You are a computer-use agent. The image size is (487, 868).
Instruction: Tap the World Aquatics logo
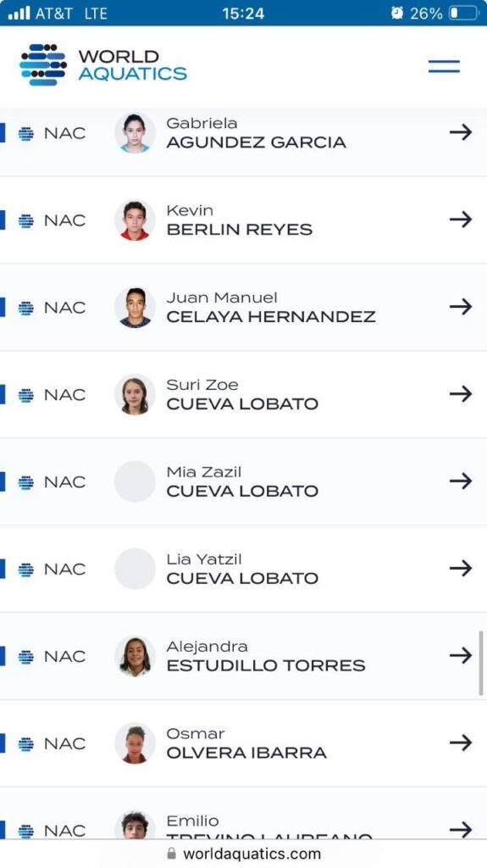pos(103,65)
